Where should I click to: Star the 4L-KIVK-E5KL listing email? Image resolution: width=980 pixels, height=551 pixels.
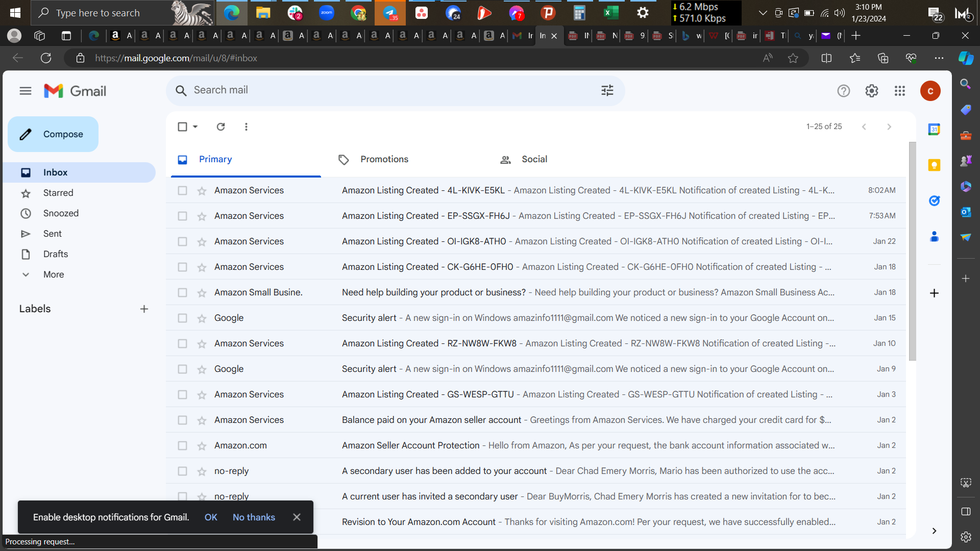point(202,191)
